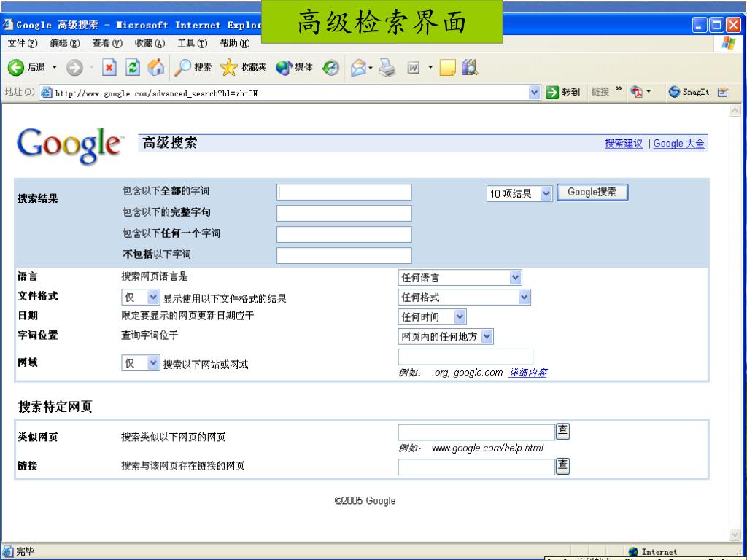Click the 搜索特定网页 heading text
The width and height of the screenshot is (747, 560).
click(x=55, y=407)
